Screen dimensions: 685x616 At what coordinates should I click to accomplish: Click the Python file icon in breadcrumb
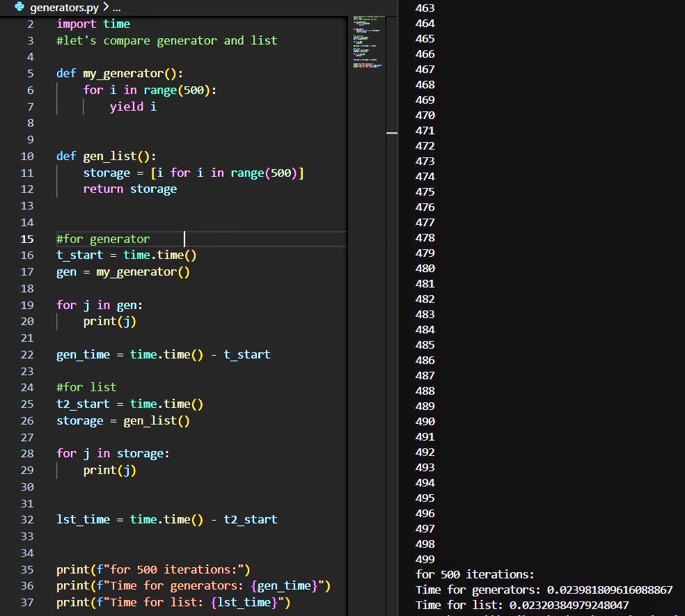click(19, 6)
